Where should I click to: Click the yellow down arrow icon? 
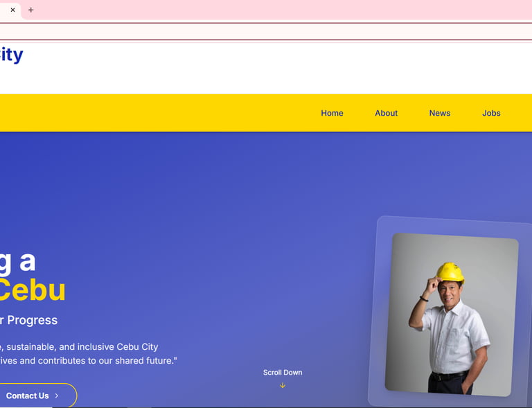283,386
